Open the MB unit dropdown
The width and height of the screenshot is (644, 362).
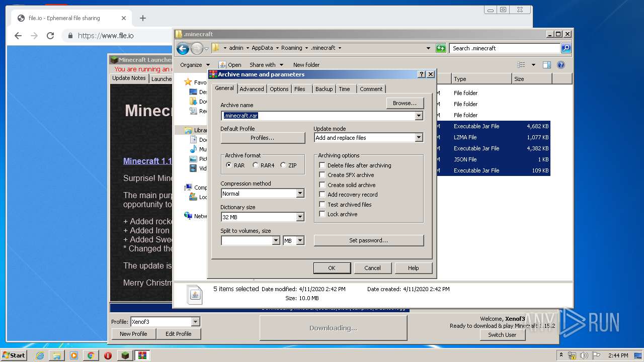coord(300,241)
